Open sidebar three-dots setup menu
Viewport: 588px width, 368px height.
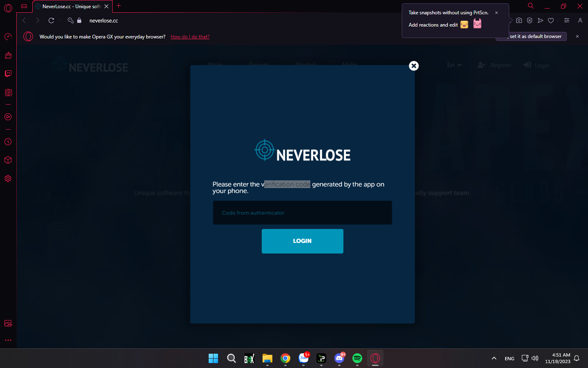[x=8, y=340]
